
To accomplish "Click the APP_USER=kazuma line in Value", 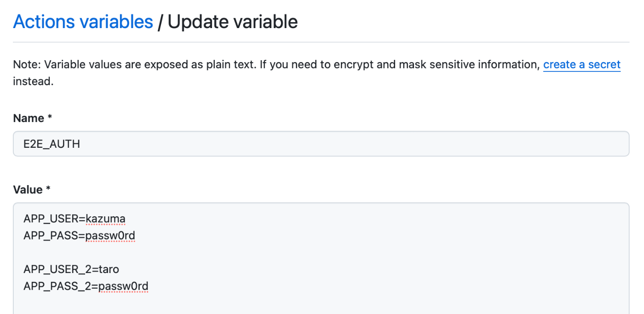I will (x=75, y=218).
